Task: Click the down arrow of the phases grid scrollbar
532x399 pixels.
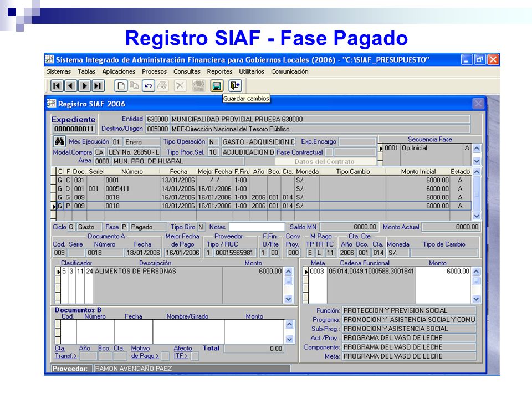Action: click(477, 216)
